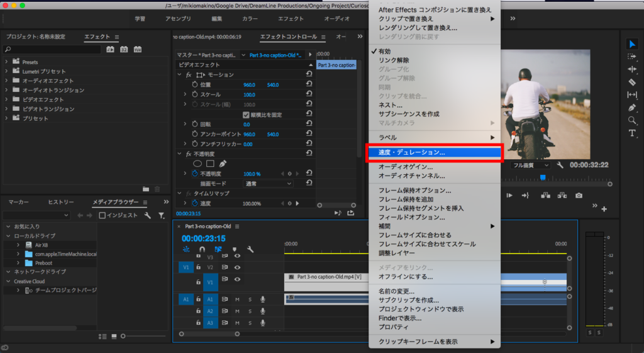Click V1 source patch button

[186, 267]
